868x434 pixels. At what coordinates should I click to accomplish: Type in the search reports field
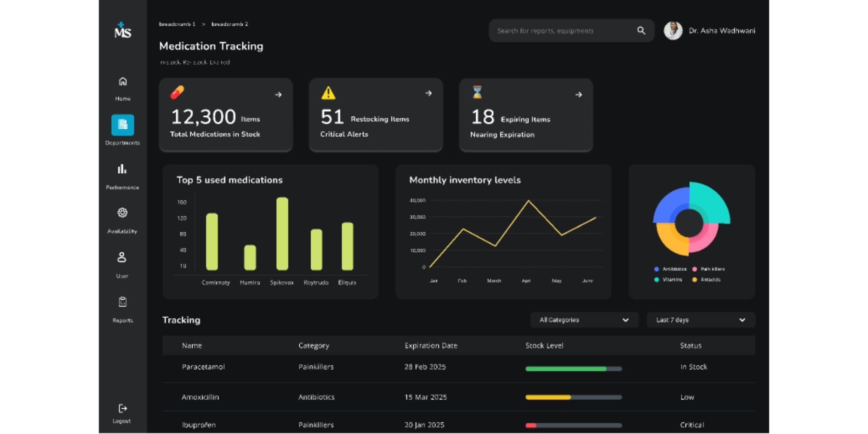(563, 31)
